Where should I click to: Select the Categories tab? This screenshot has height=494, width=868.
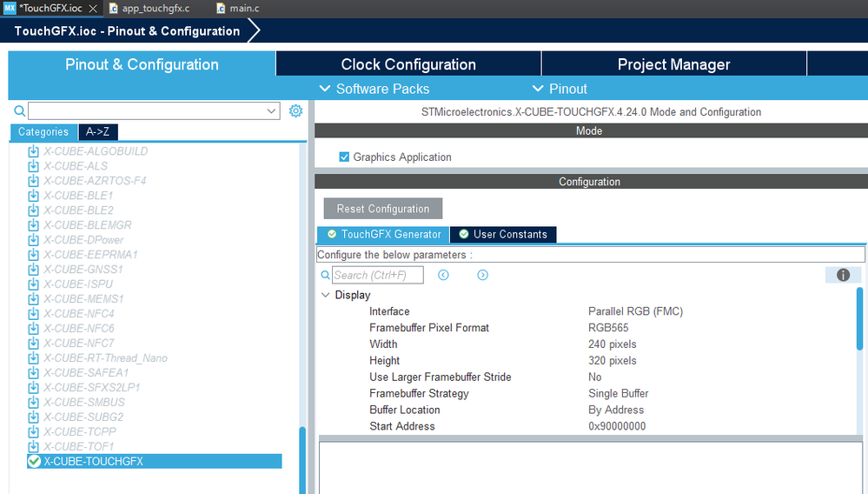43,132
